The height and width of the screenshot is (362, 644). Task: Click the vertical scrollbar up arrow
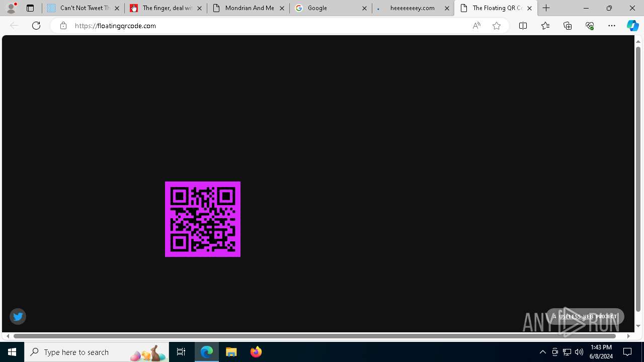pyautogui.click(x=638, y=41)
